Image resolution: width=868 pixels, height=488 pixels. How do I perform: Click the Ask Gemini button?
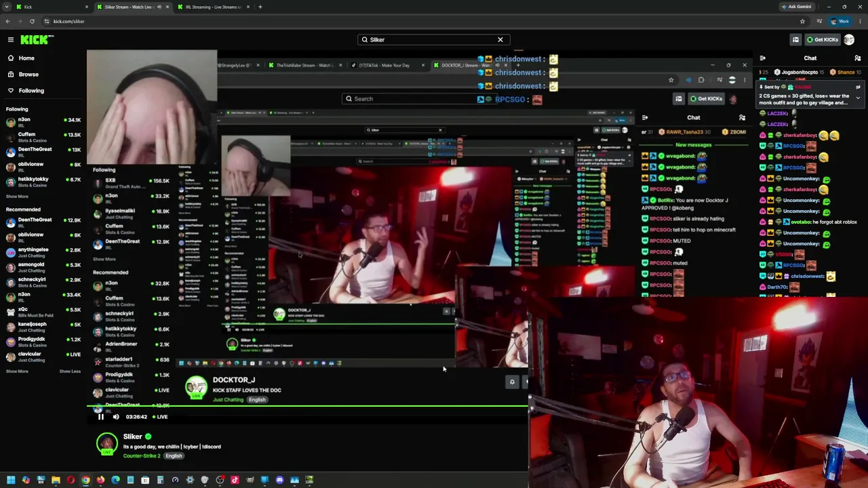coord(795,7)
